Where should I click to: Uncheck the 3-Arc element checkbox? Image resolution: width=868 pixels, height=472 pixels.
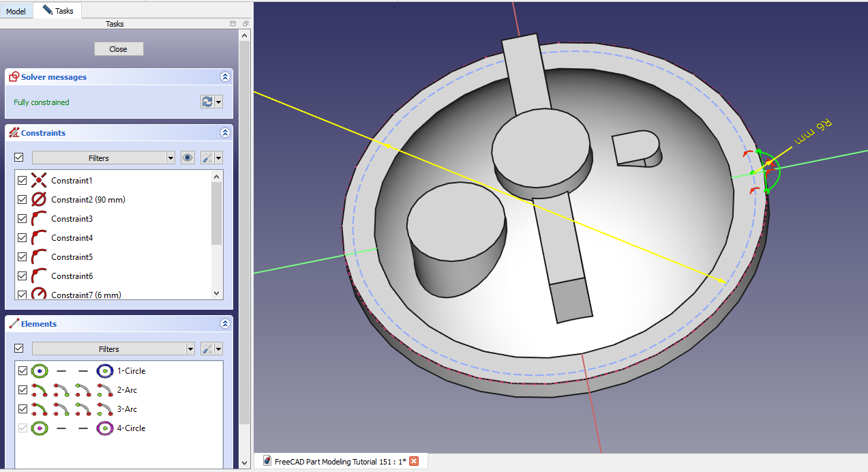click(x=23, y=409)
